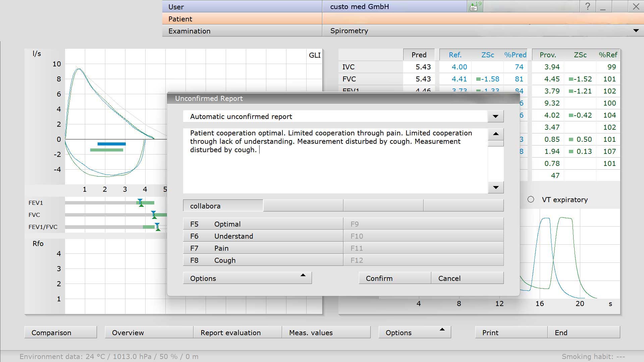644x362 pixels.
Task: Click IVC Ref. value 4.00
Action: 459,67
